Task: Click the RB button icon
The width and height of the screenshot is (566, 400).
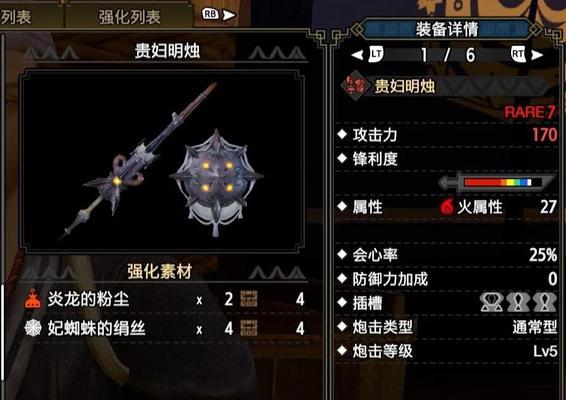Action: (210, 14)
